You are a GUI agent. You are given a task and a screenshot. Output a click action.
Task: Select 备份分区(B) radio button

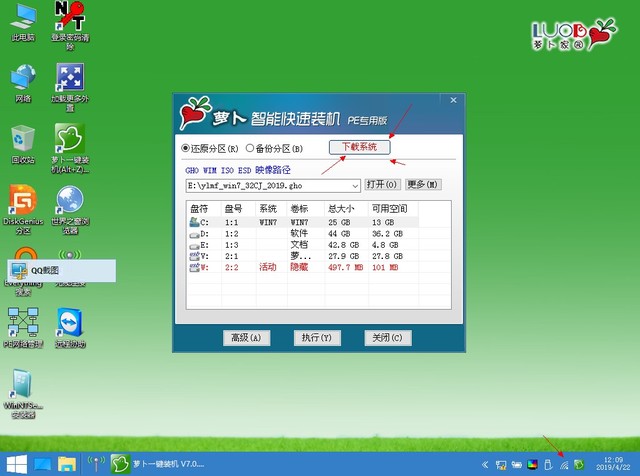click(x=274, y=149)
